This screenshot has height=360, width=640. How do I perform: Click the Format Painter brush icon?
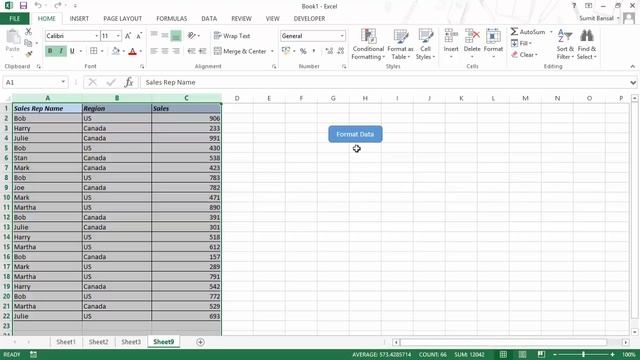coord(28,54)
